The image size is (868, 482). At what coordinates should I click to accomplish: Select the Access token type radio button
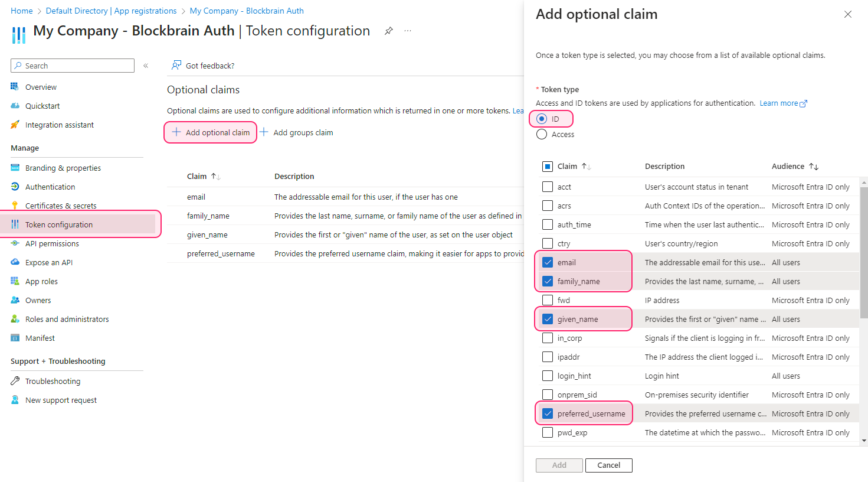point(542,134)
